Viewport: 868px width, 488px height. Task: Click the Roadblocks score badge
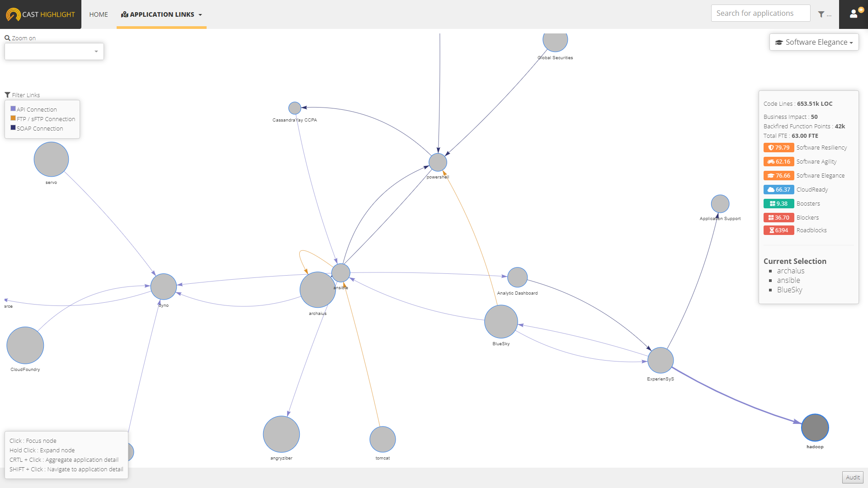pos(778,230)
